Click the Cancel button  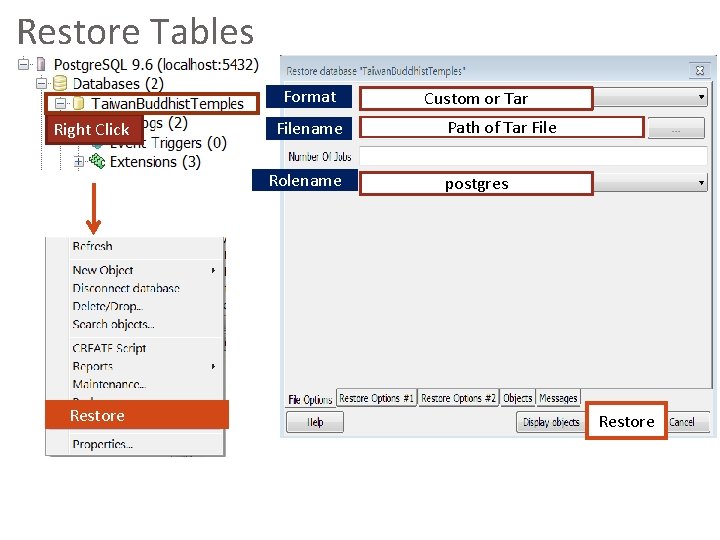click(x=688, y=422)
